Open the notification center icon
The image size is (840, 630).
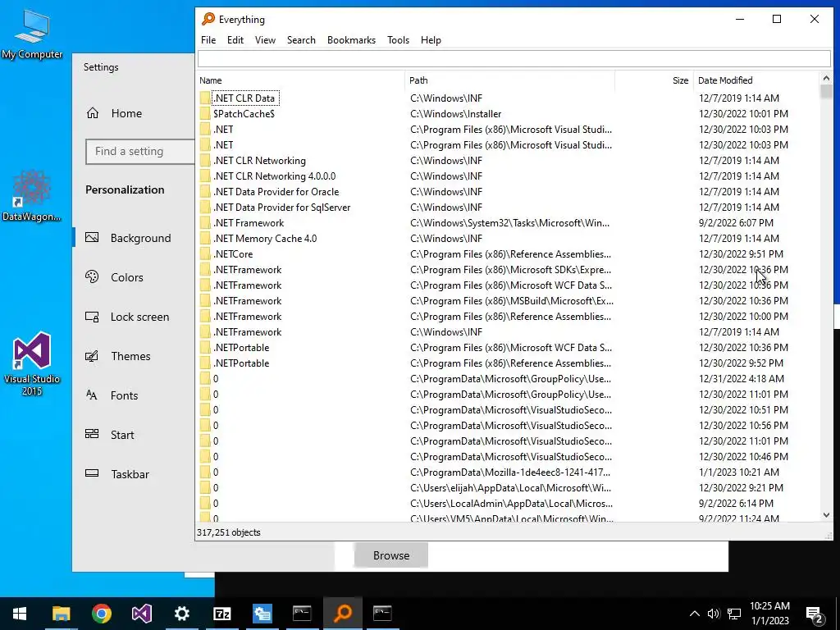(815, 614)
